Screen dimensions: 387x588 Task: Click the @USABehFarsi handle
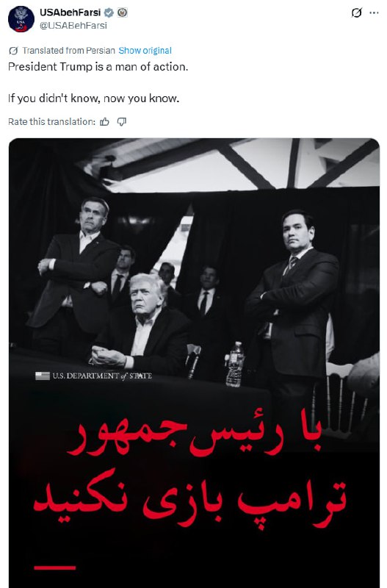pyautogui.click(x=73, y=26)
